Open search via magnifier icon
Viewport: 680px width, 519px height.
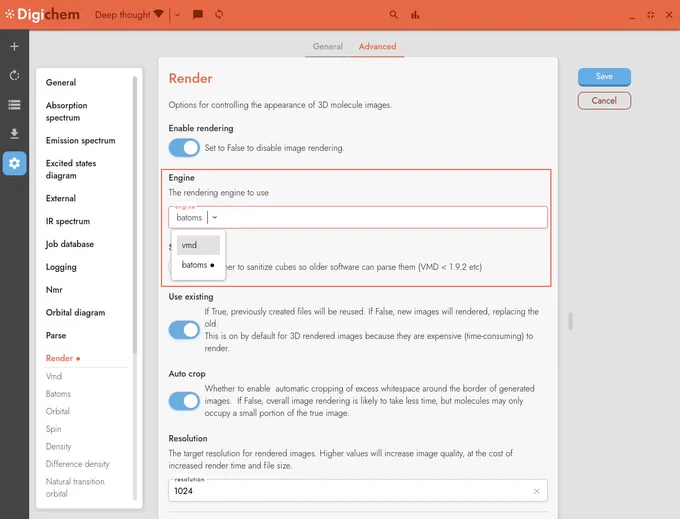393,14
